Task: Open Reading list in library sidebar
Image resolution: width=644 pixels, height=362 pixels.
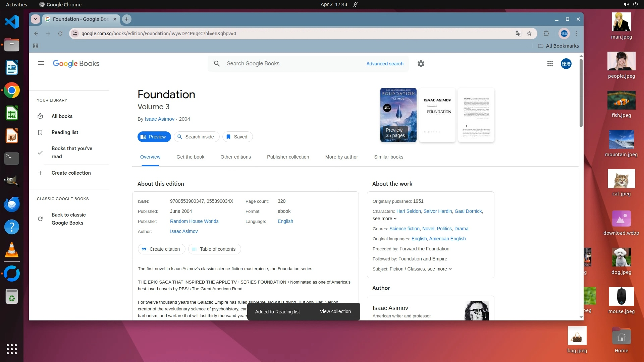Action: (65, 132)
